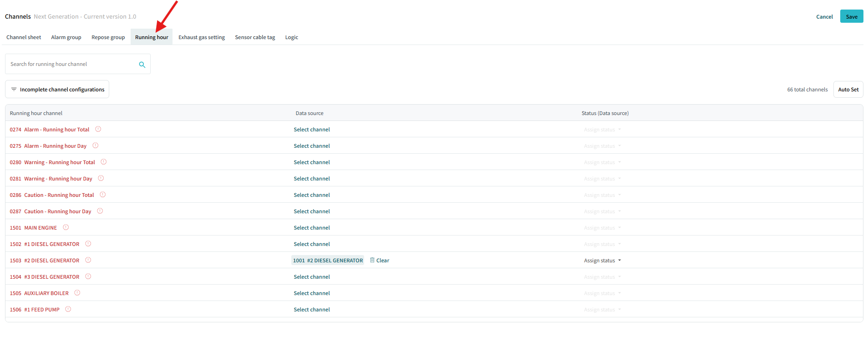Select the Running hour tab

[x=152, y=37]
